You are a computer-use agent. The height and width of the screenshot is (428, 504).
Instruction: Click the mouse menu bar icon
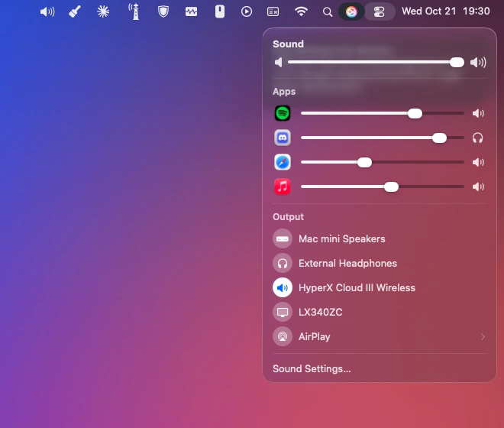tap(220, 12)
